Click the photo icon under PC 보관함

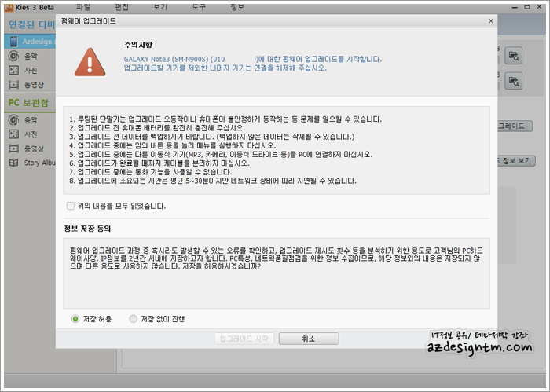13,134
